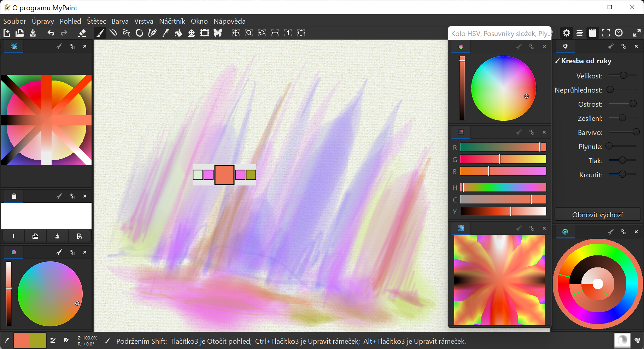
Task: Toggle the Scratchpad panel toolbar button
Action: [x=593, y=33]
